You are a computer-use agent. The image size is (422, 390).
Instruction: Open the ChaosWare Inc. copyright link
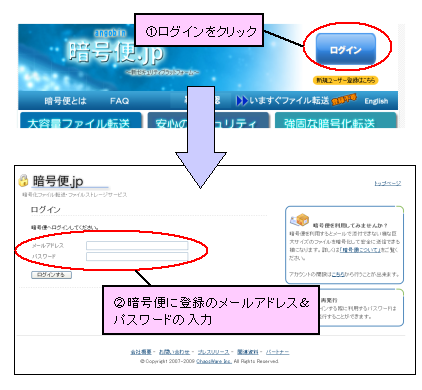click(x=214, y=361)
